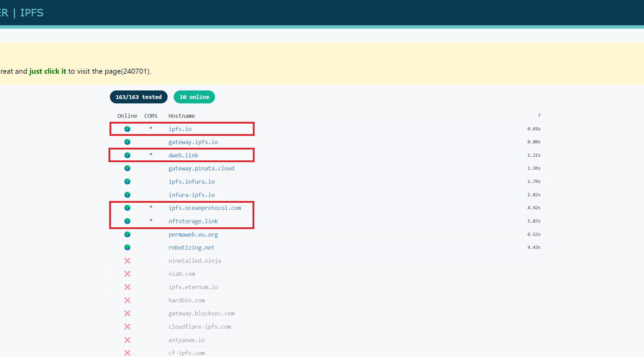The image size is (644, 357).
Task: Click the globe online icon for ipfs.io
Action: [127, 129]
